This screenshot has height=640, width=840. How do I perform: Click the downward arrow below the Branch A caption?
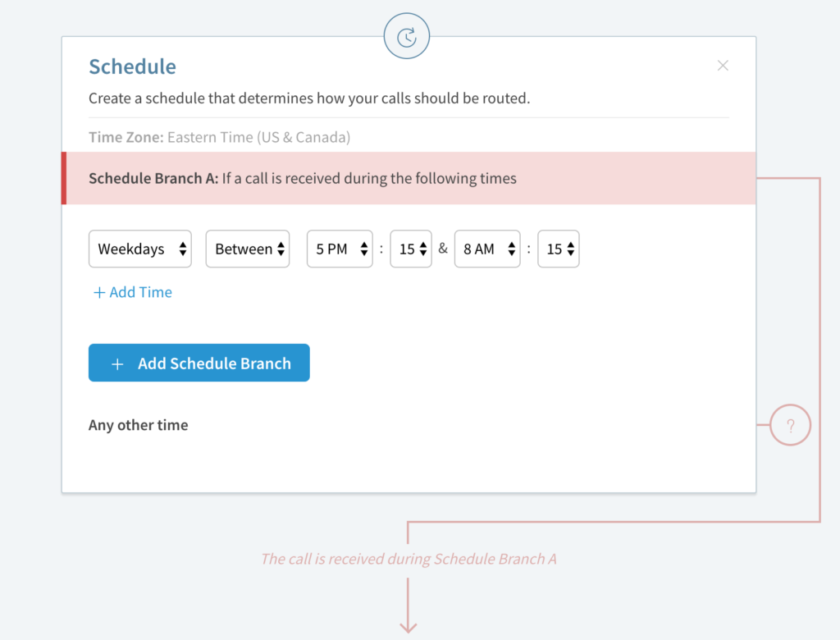[409, 606]
